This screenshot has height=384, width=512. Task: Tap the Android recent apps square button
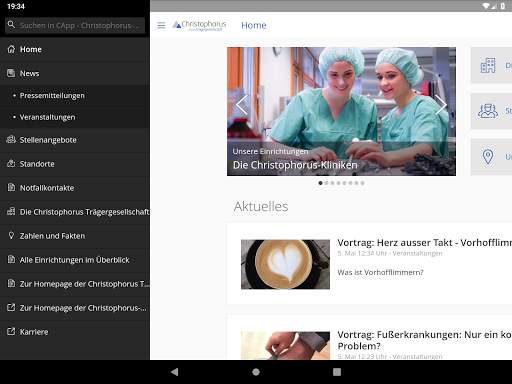337,372
